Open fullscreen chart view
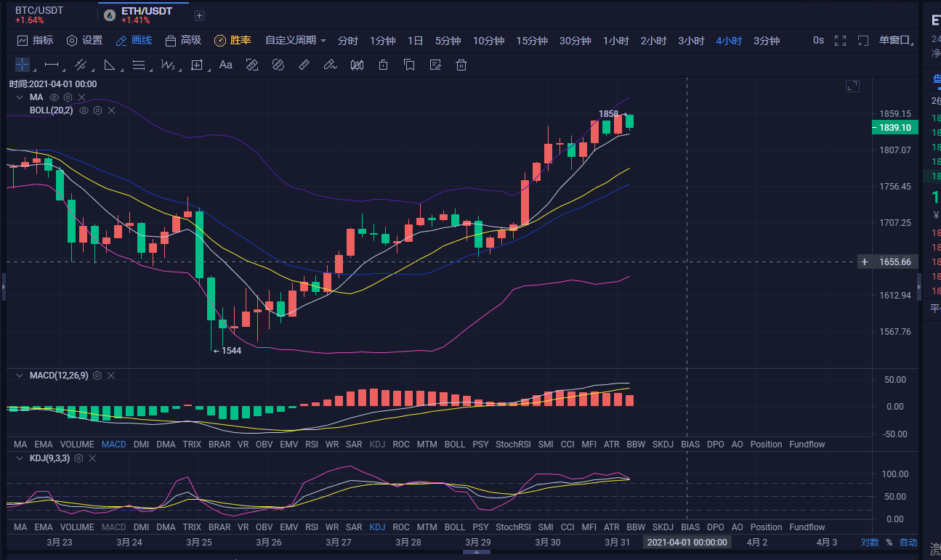This screenshot has height=560, width=941. click(840, 41)
